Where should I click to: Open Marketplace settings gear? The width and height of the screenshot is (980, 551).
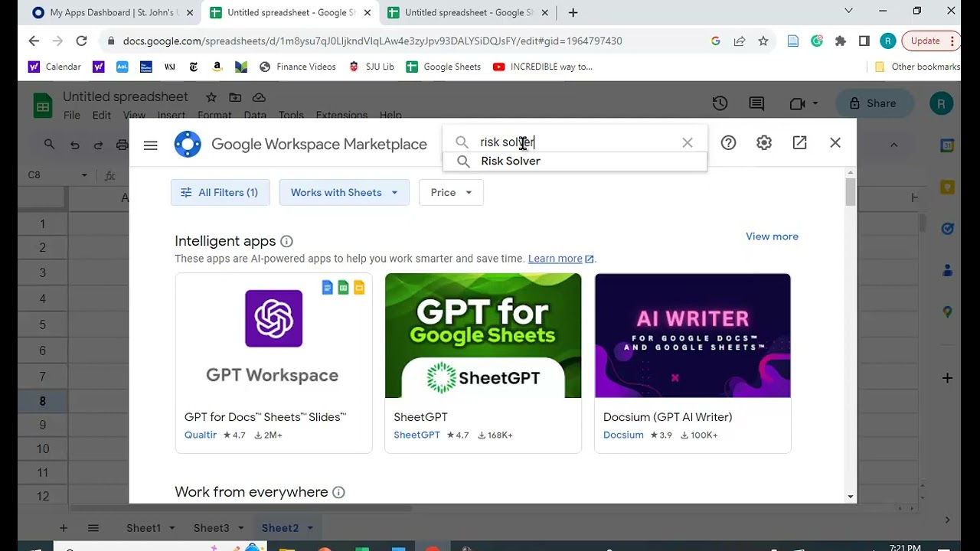pyautogui.click(x=764, y=142)
